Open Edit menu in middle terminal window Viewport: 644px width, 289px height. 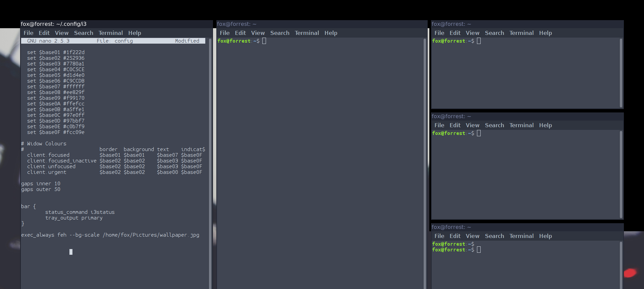(240, 33)
